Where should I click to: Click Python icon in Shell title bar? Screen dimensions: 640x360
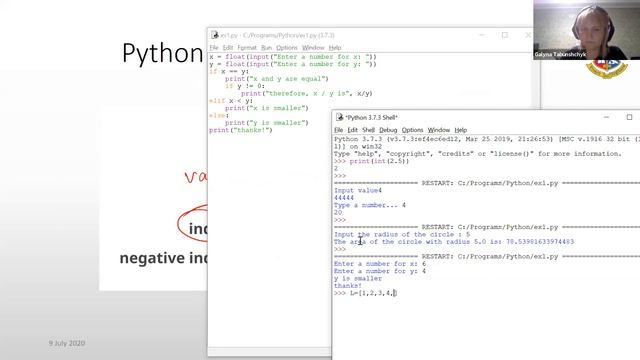click(339, 117)
